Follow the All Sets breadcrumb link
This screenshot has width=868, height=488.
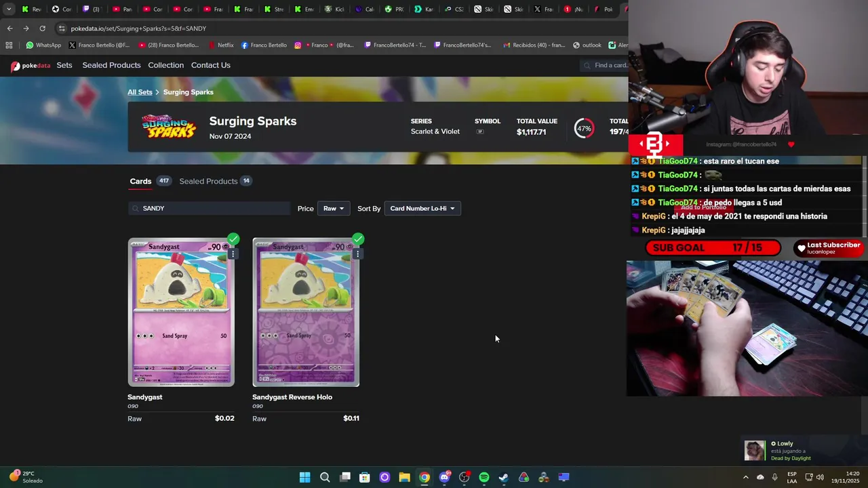[x=140, y=92]
